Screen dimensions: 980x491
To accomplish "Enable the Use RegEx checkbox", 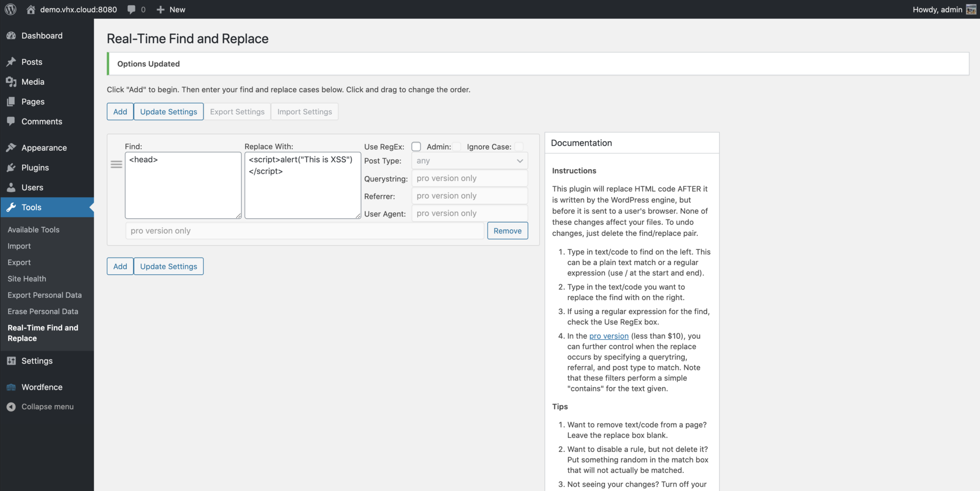I will pyautogui.click(x=416, y=146).
